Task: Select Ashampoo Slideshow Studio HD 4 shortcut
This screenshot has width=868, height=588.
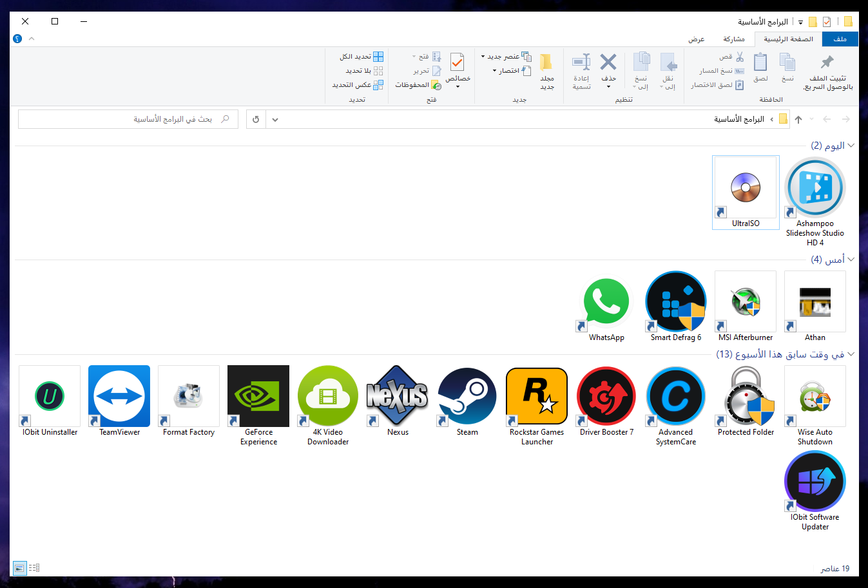Action: tap(815, 202)
